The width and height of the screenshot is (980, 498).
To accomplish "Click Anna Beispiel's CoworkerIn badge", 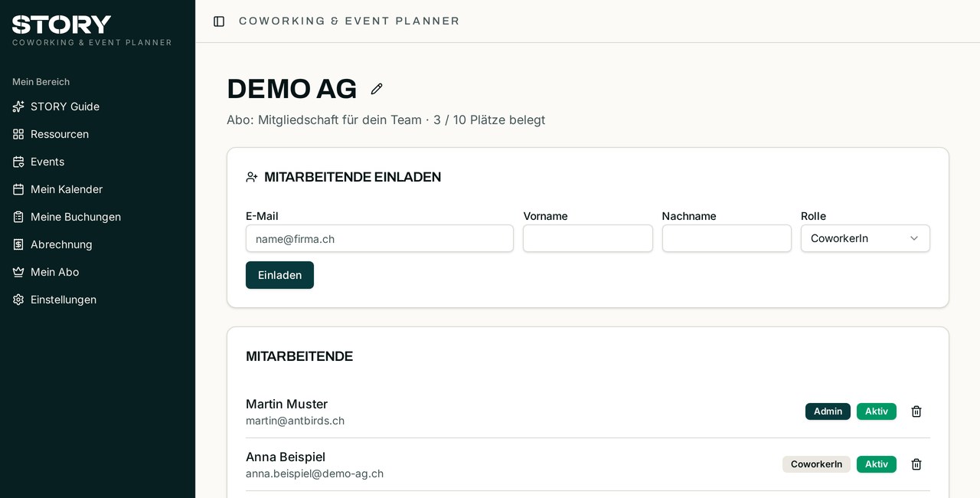I will 816,464.
